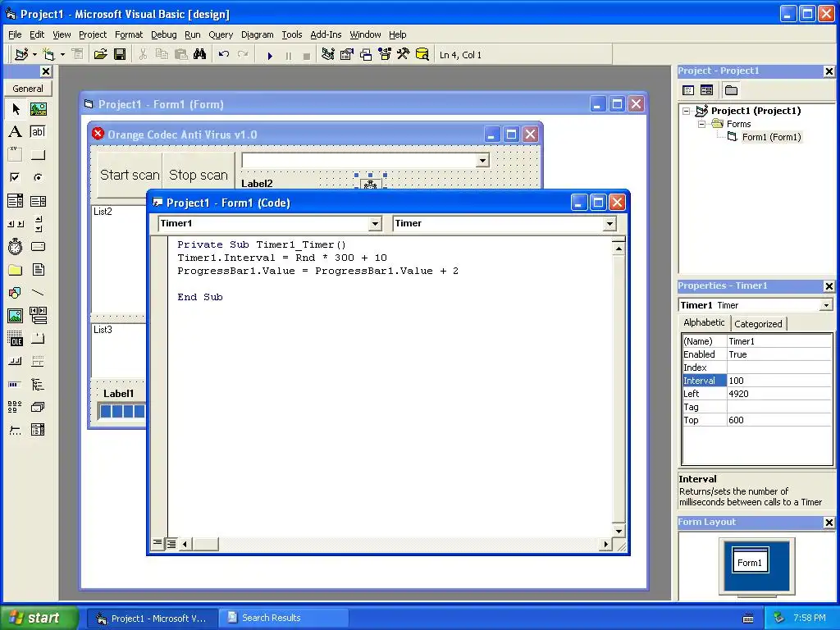Open the Tools menu
840x630 pixels.
pyautogui.click(x=291, y=34)
